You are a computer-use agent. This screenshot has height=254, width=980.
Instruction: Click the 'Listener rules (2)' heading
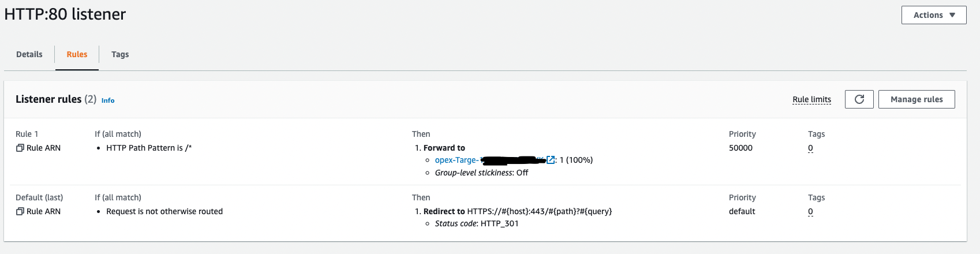(56, 99)
